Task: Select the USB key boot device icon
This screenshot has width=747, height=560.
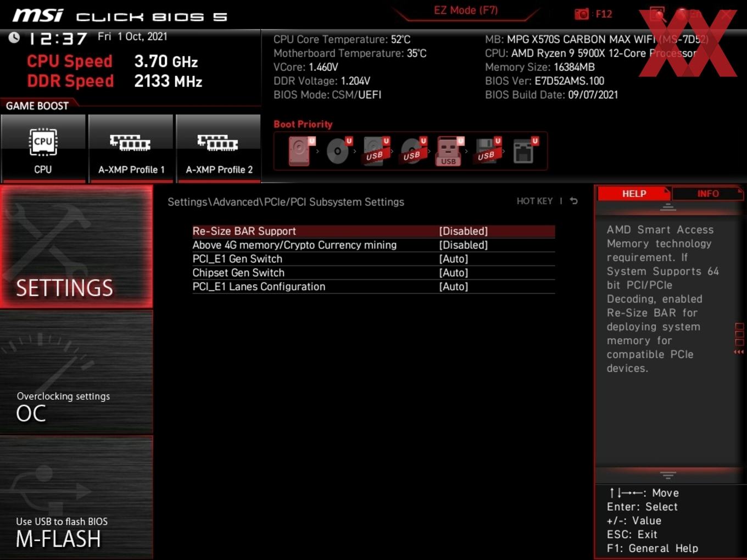Action: [450, 150]
